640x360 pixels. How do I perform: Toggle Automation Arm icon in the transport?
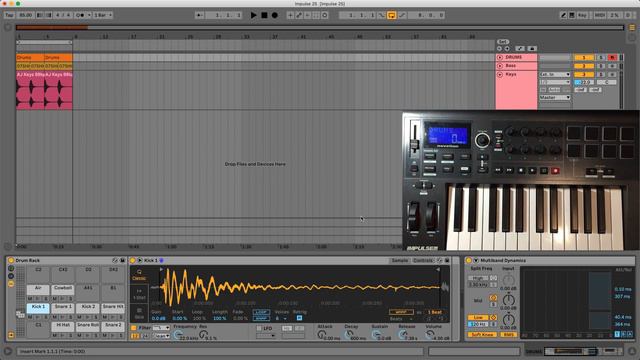click(x=299, y=15)
